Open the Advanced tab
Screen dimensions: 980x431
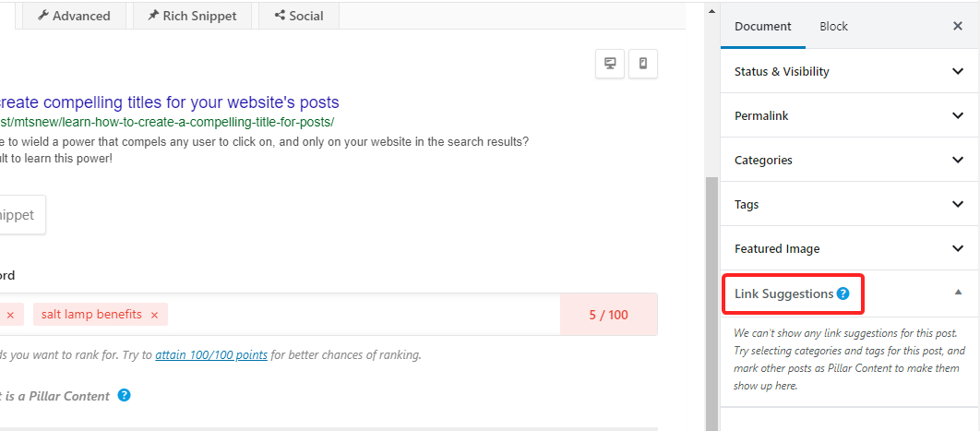pos(73,16)
